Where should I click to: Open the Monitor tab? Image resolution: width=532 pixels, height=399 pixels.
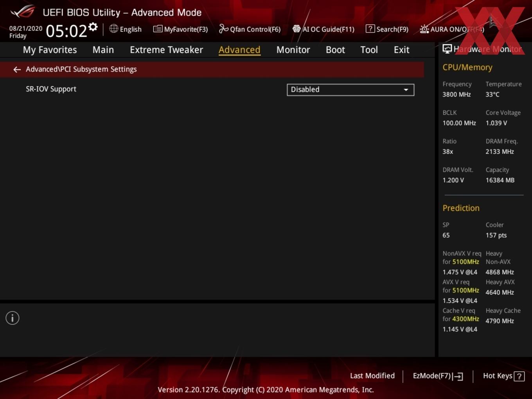(293, 50)
